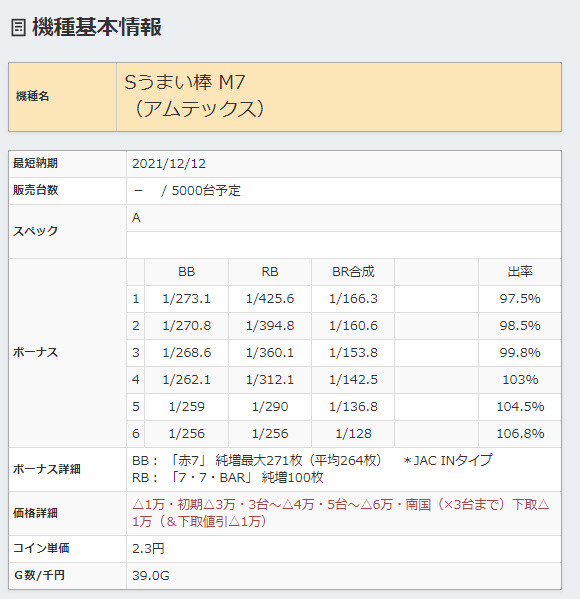Select payout rate 99.8%
The width and height of the screenshot is (580, 599).
click(520, 353)
